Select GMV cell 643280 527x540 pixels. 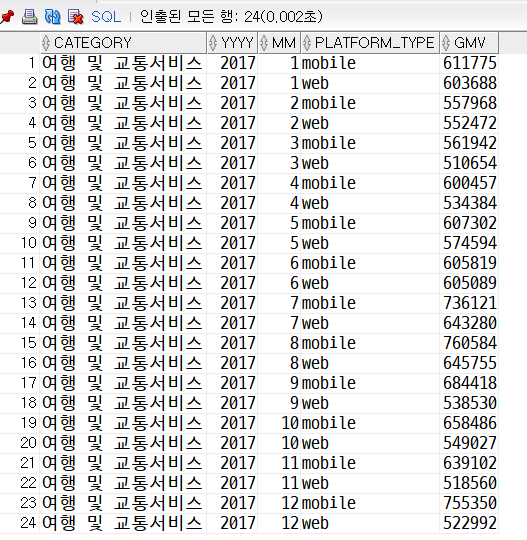coord(469,323)
